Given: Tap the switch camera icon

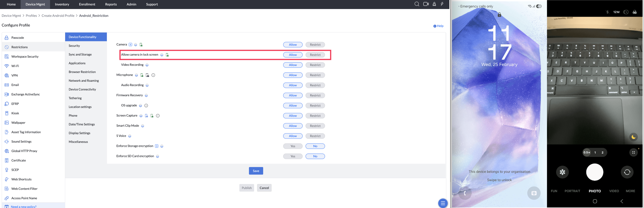Looking at the screenshot, I should click(627, 172).
